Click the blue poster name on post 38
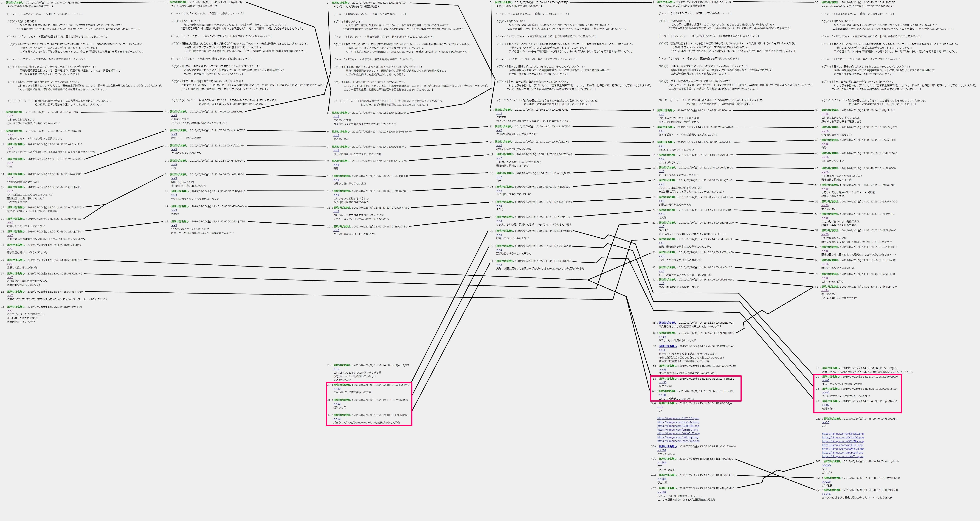The image size is (980, 521). pos(668,323)
